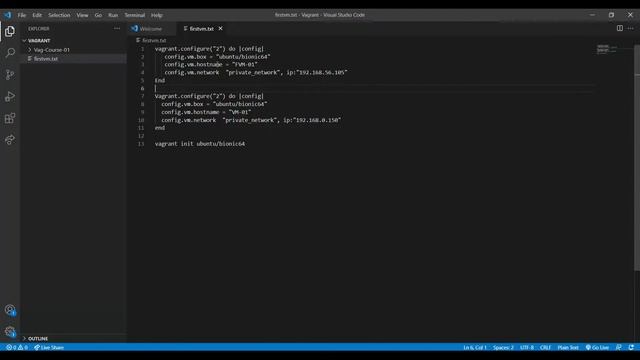Open the Explorer view in activity bar
This screenshot has height=360, width=640.
click(10, 31)
